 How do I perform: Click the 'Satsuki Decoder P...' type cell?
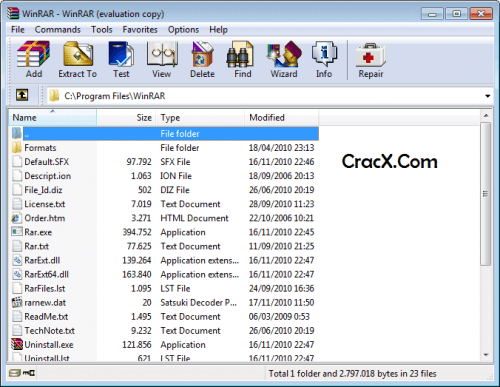click(x=199, y=302)
